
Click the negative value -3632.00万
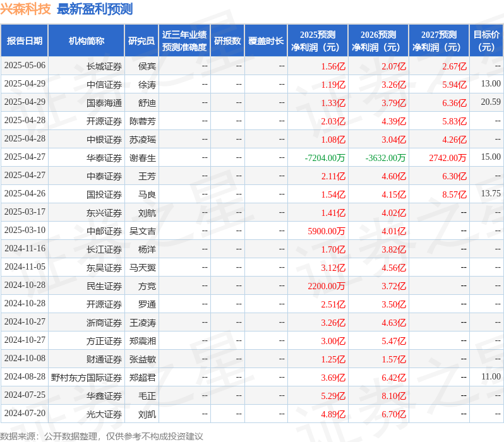pyautogui.click(x=386, y=158)
